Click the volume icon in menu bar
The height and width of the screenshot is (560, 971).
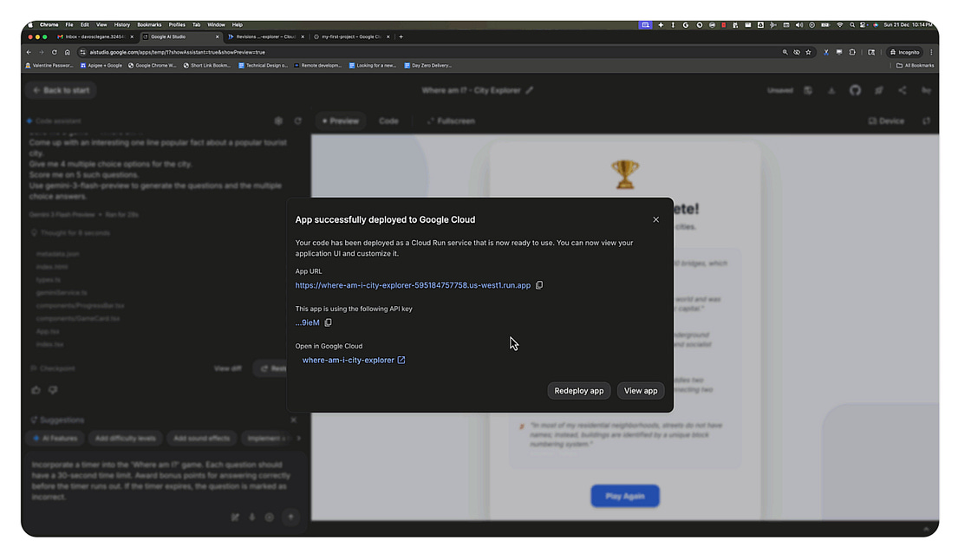click(x=798, y=25)
